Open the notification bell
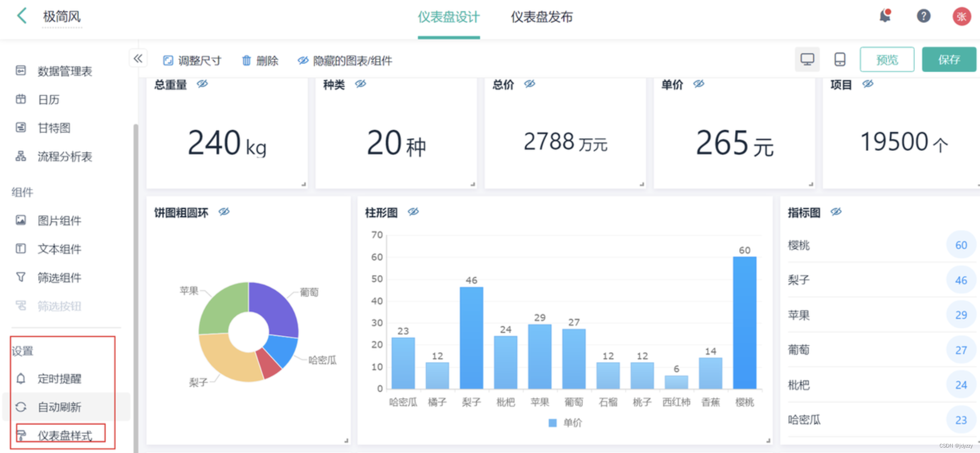The image size is (980, 453). click(x=885, y=16)
